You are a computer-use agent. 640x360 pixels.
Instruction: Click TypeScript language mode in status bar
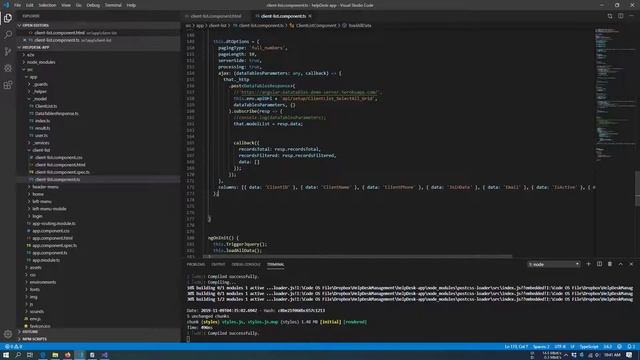589,347
